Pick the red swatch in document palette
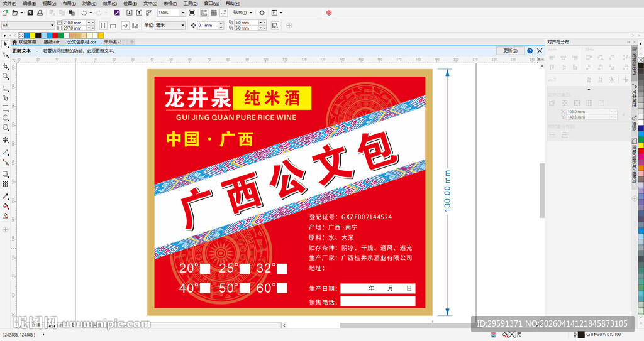 coord(56,36)
